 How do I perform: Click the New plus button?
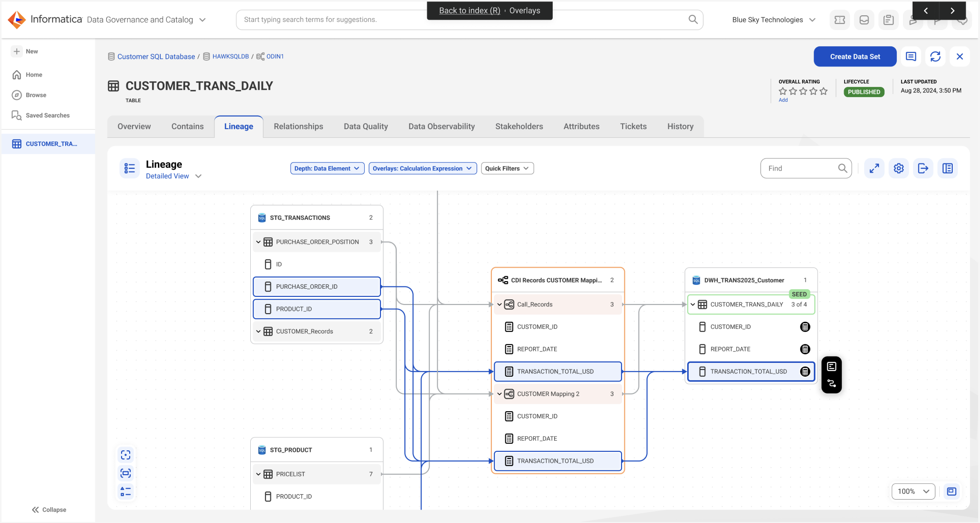pyautogui.click(x=17, y=51)
